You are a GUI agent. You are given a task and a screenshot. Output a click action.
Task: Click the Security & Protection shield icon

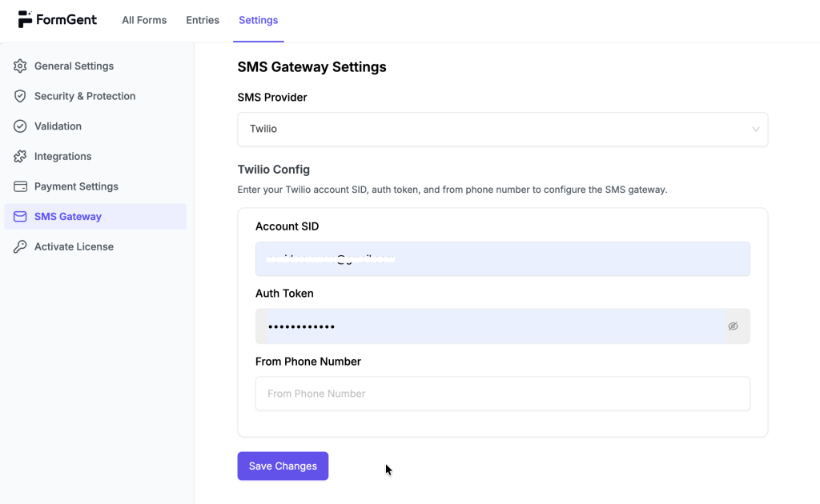coord(20,96)
